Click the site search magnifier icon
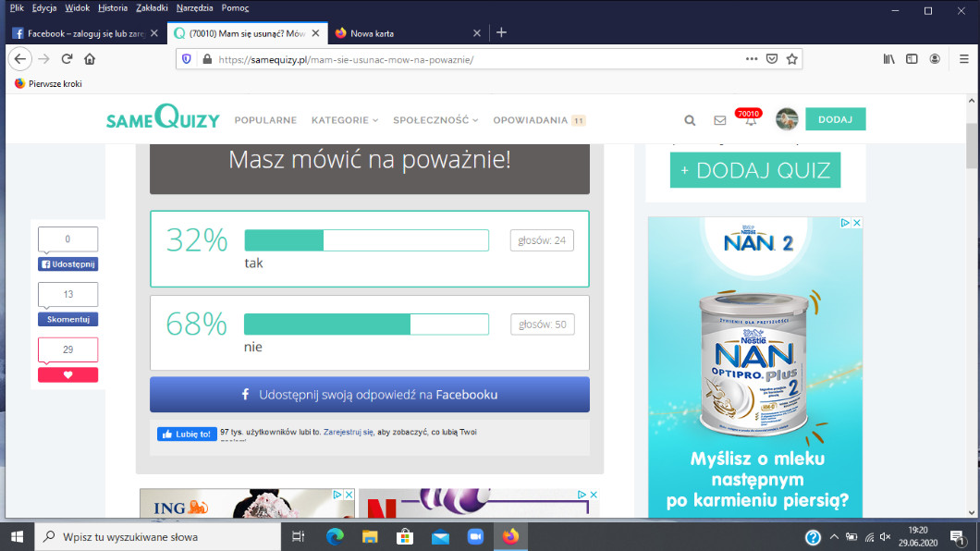This screenshot has width=980, height=551. point(690,120)
